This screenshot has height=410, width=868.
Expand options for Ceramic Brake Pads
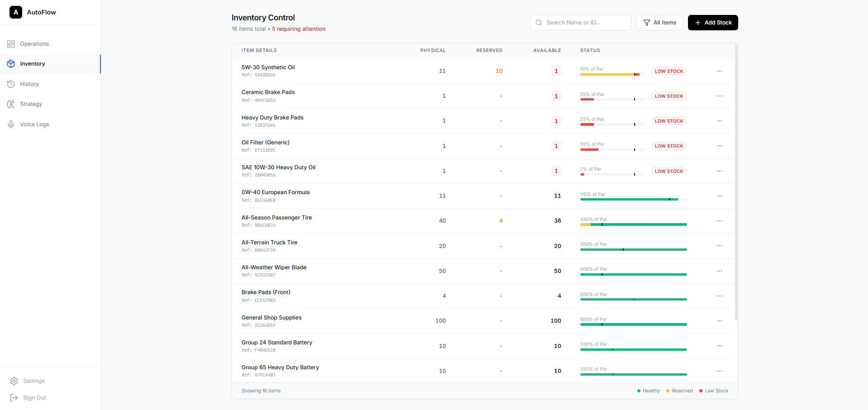pos(719,96)
